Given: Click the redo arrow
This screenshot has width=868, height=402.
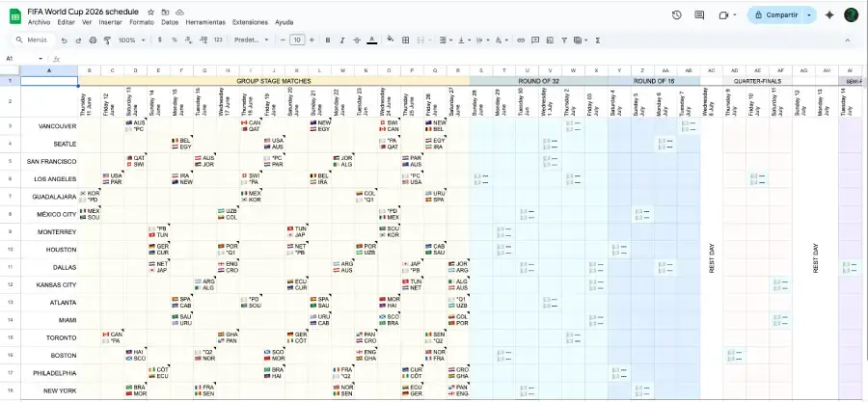Looking at the screenshot, I should (x=78, y=40).
